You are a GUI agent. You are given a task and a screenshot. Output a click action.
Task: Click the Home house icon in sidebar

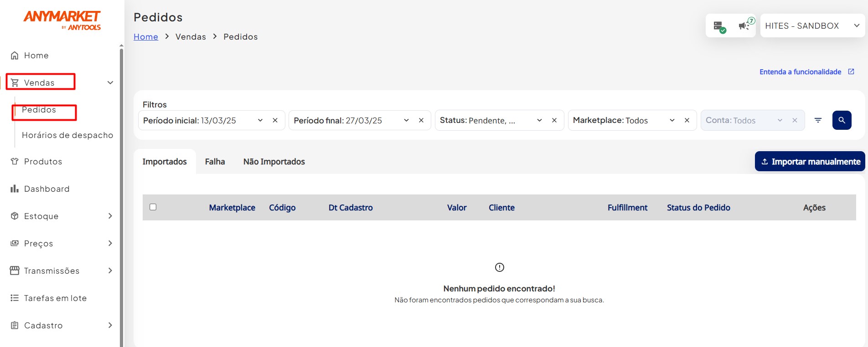(x=15, y=56)
